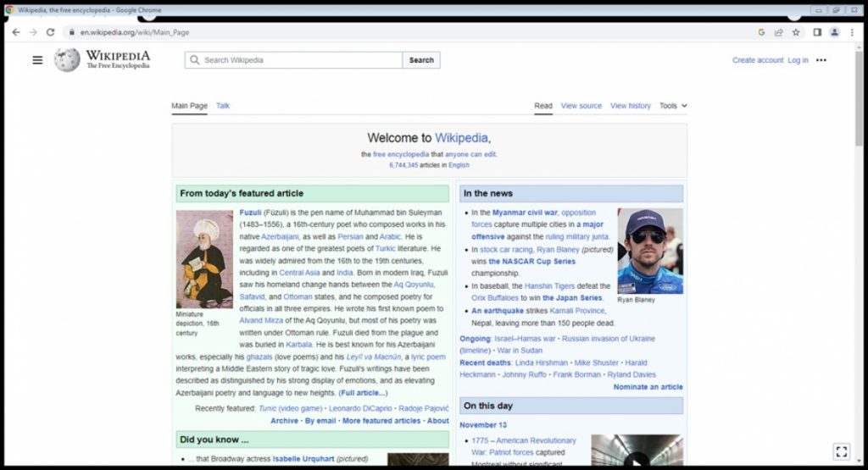
Task: Click the Hanshin Tigers link
Action: coord(549,286)
